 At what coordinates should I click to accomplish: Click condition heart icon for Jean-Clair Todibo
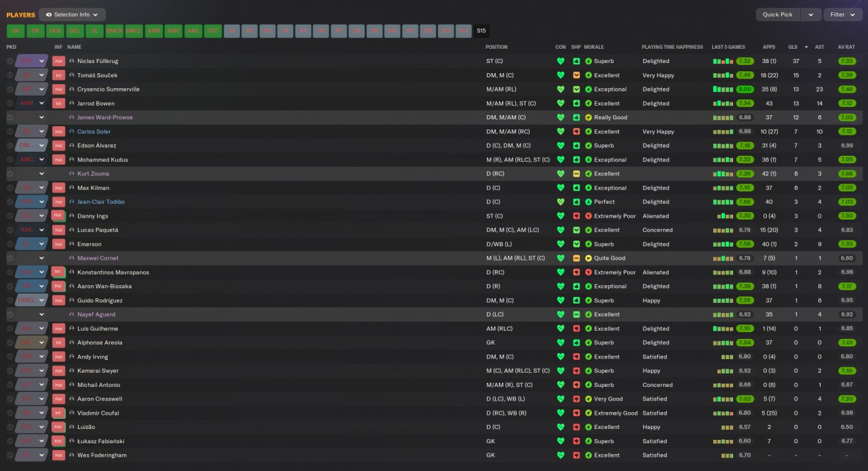560,202
